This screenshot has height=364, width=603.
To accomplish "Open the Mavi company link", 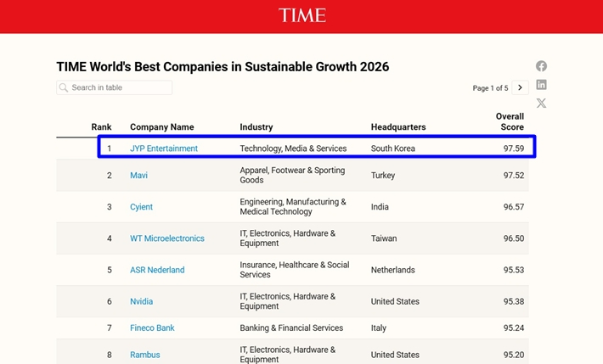I will [138, 176].
